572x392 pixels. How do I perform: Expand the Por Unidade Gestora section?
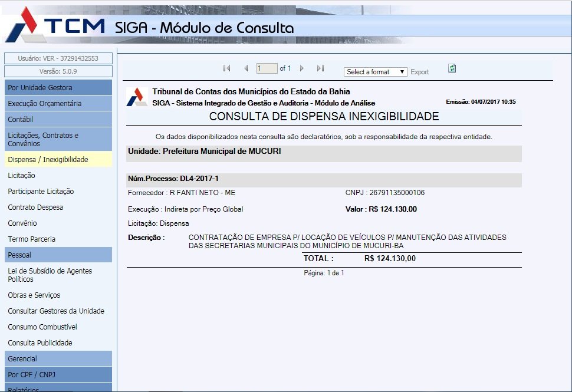[58, 88]
